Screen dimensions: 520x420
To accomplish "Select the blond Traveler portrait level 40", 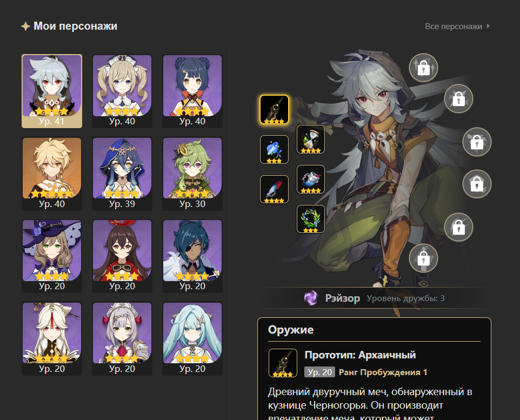I will [52, 174].
